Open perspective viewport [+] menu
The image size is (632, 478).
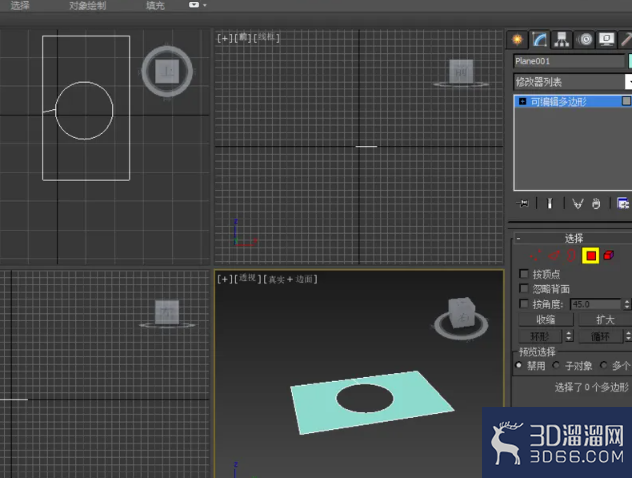(x=225, y=279)
